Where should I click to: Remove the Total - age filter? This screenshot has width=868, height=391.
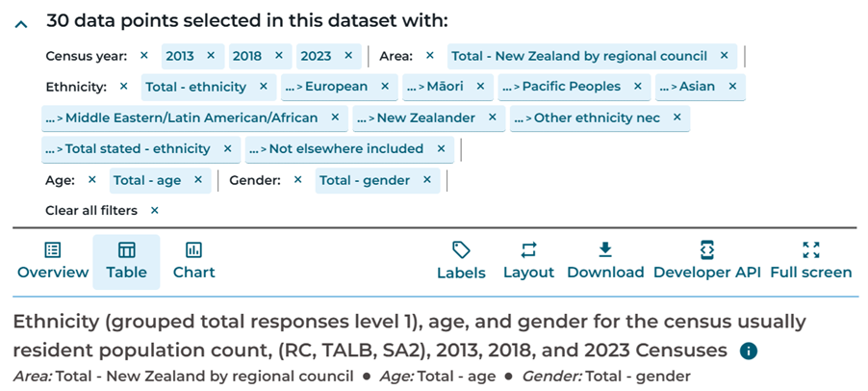point(197,180)
